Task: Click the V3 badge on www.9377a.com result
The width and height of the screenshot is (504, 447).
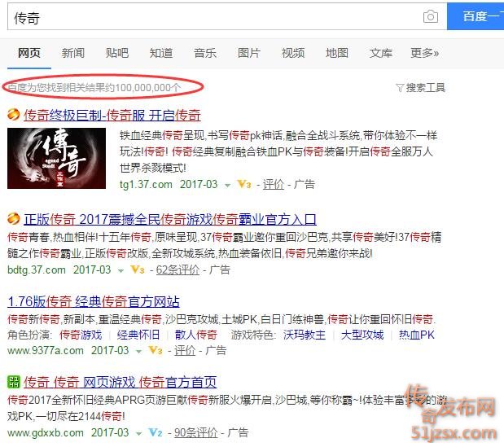Action: (x=156, y=350)
